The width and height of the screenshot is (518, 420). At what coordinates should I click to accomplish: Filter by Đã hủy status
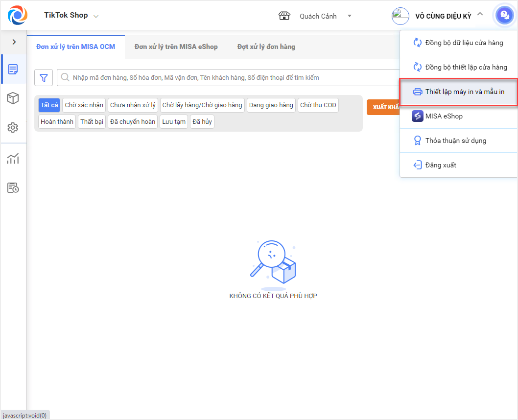(202, 121)
